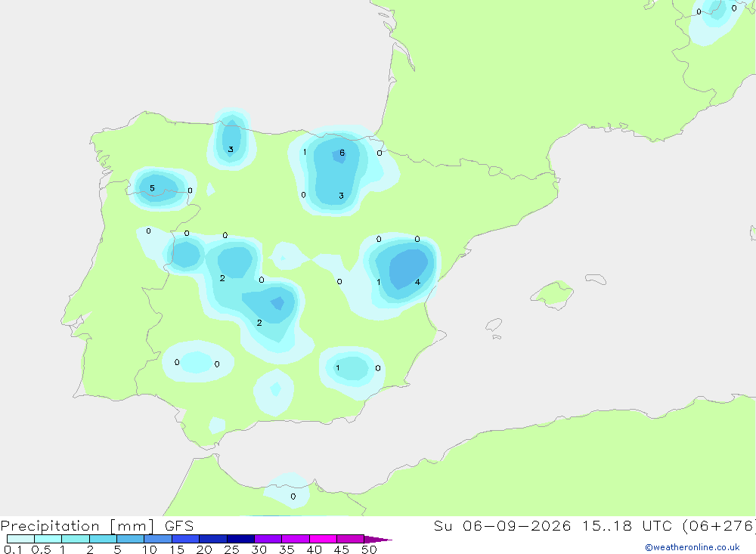Click the "30" legend scale label
The width and height of the screenshot is (756, 554).
tap(259, 549)
